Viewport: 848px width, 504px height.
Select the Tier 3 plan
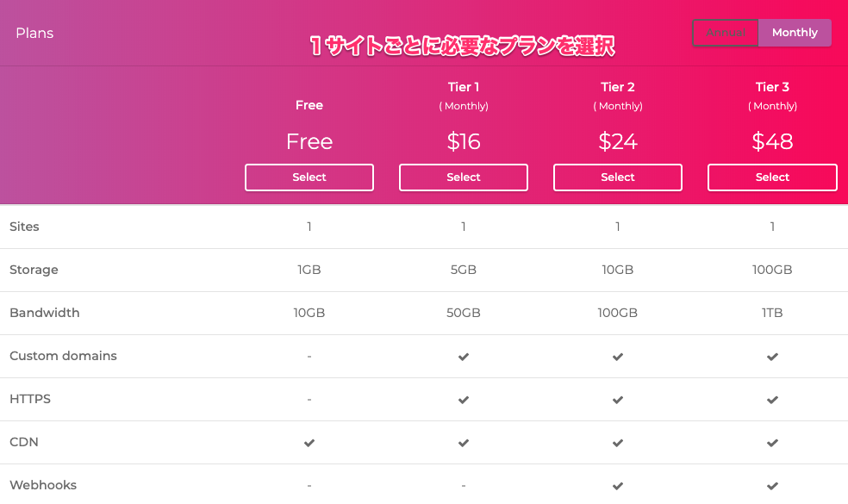(772, 177)
